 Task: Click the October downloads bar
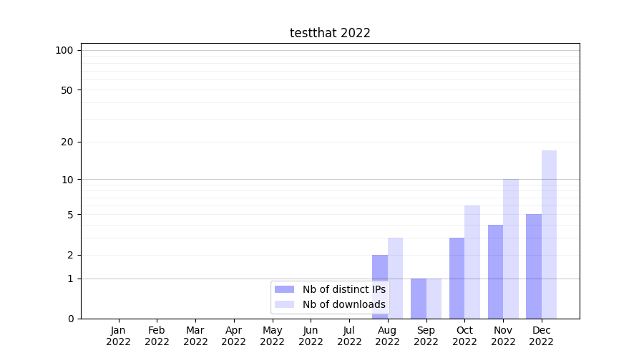tap(472, 262)
